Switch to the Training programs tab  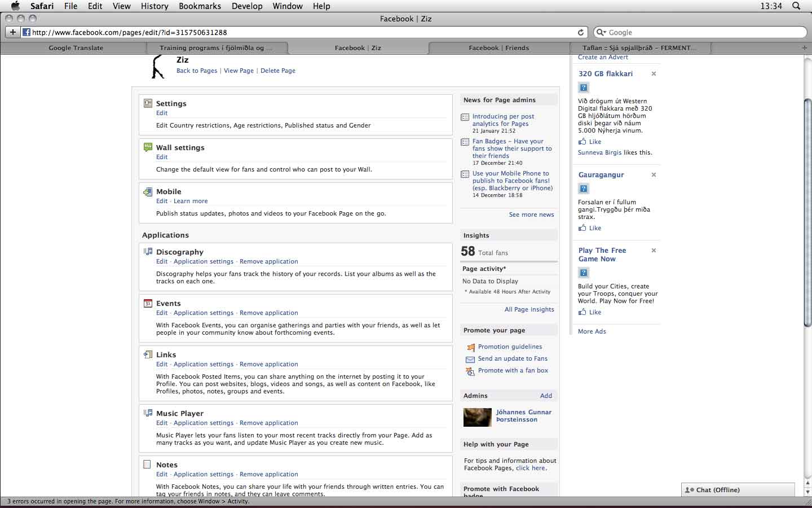point(217,48)
